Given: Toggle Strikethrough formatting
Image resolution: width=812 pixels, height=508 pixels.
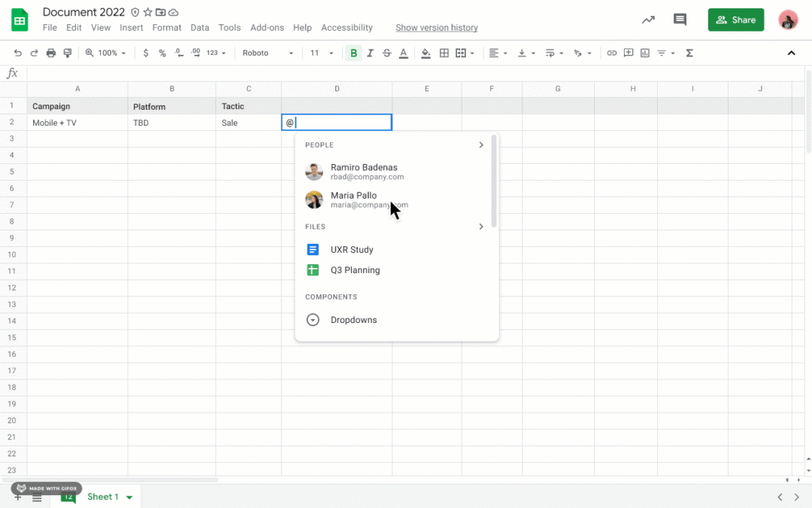Looking at the screenshot, I should click(386, 53).
